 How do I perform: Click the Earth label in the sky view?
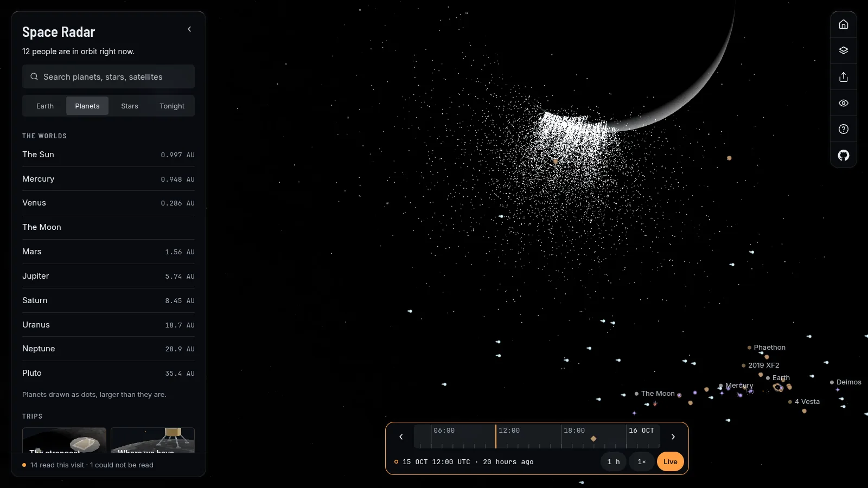781,378
